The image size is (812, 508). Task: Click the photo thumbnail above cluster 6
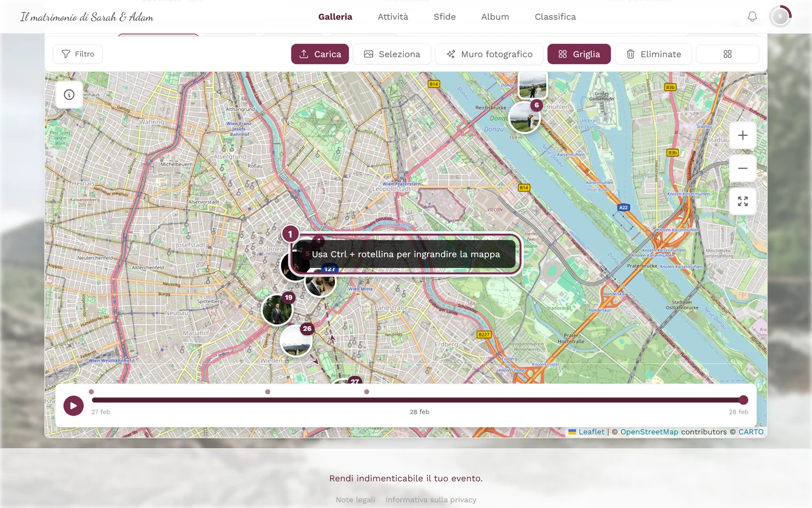tap(532, 85)
